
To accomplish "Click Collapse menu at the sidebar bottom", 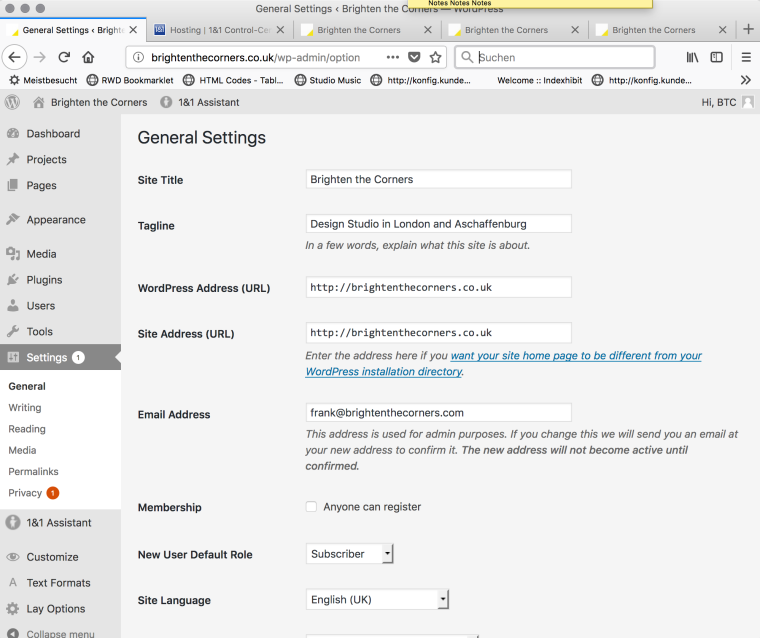I will (x=60, y=633).
